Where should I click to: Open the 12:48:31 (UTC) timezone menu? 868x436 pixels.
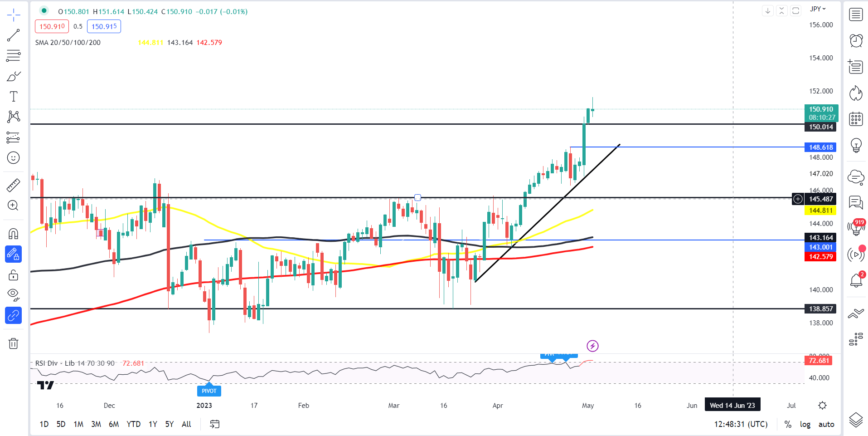741,424
